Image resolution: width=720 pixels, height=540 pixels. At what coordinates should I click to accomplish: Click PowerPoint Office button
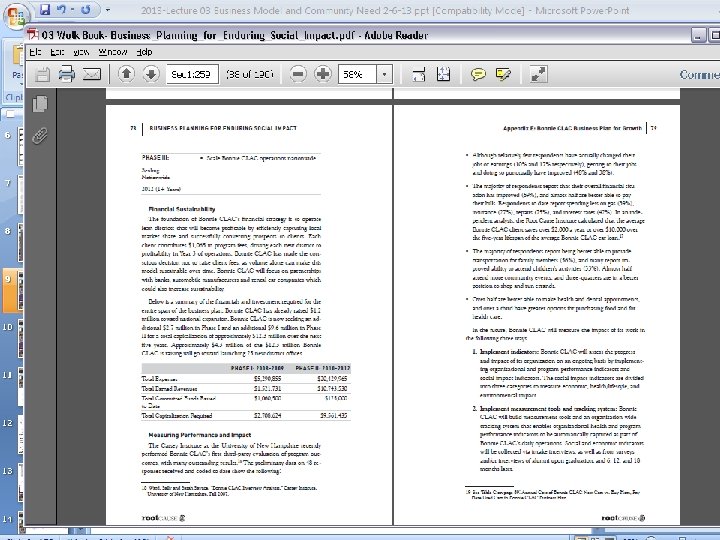pyautogui.click(x=16, y=16)
